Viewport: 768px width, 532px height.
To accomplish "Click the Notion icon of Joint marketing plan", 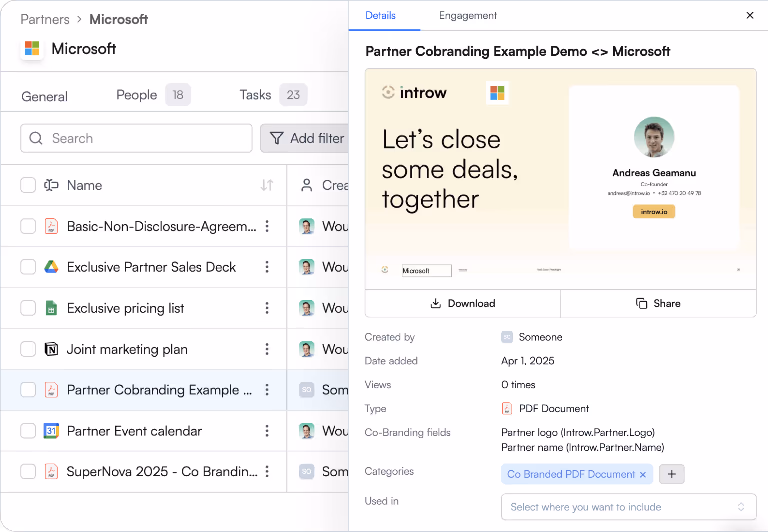I will pyautogui.click(x=51, y=349).
